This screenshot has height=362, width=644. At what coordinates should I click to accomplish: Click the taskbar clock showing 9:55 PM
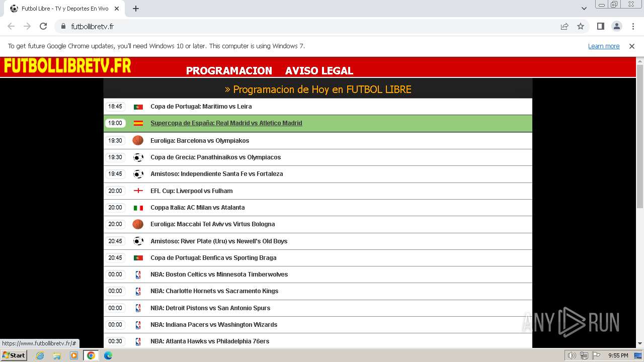click(618, 355)
